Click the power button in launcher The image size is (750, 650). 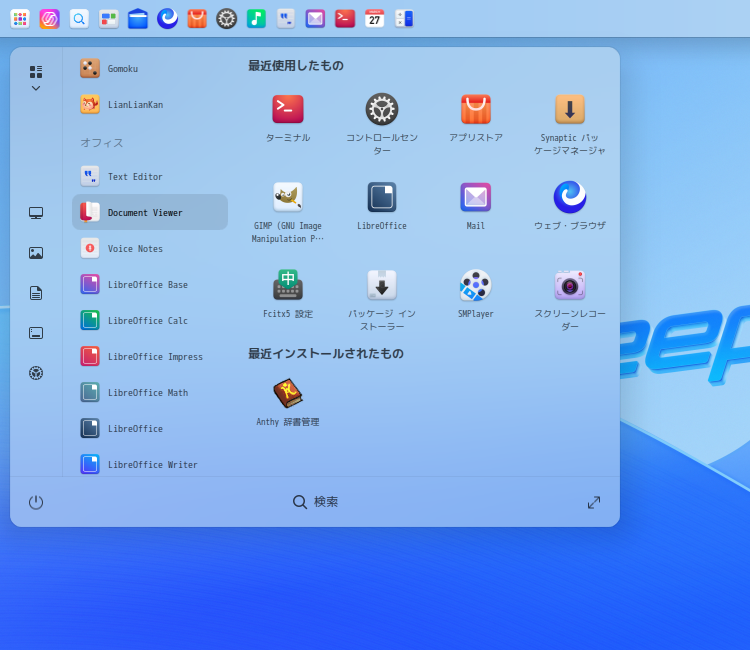(x=36, y=502)
